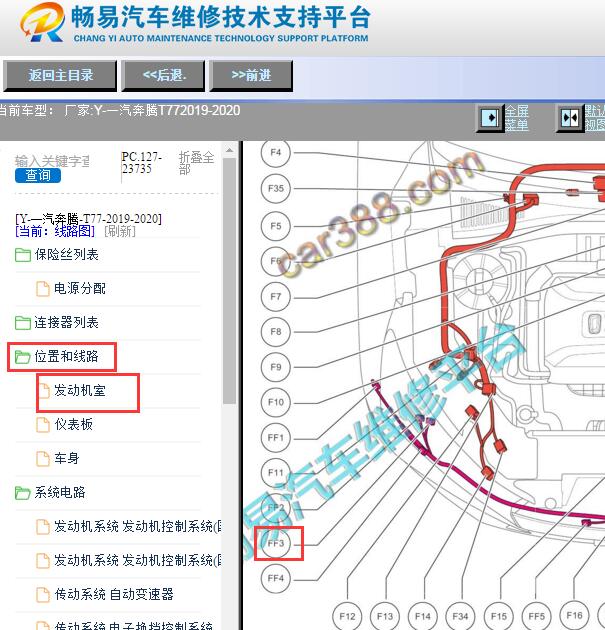Click the 仪表板 page icon
Screen dimensions: 605x630
tap(43, 425)
